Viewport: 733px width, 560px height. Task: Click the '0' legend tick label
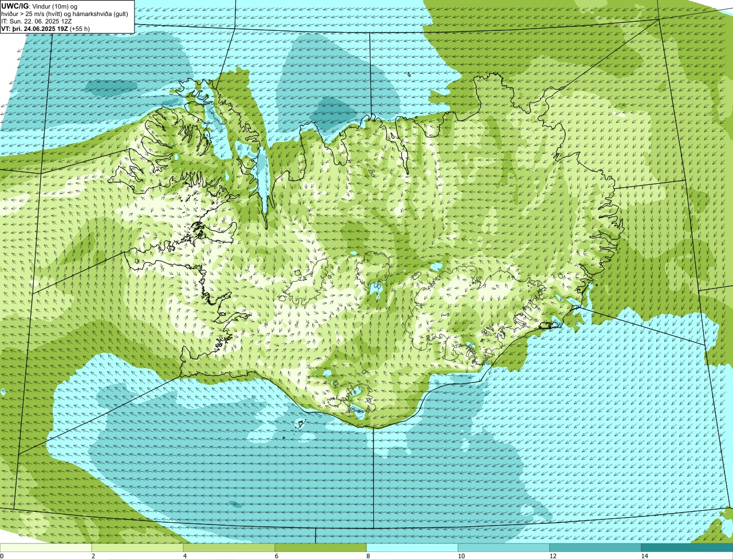pos(2,556)
